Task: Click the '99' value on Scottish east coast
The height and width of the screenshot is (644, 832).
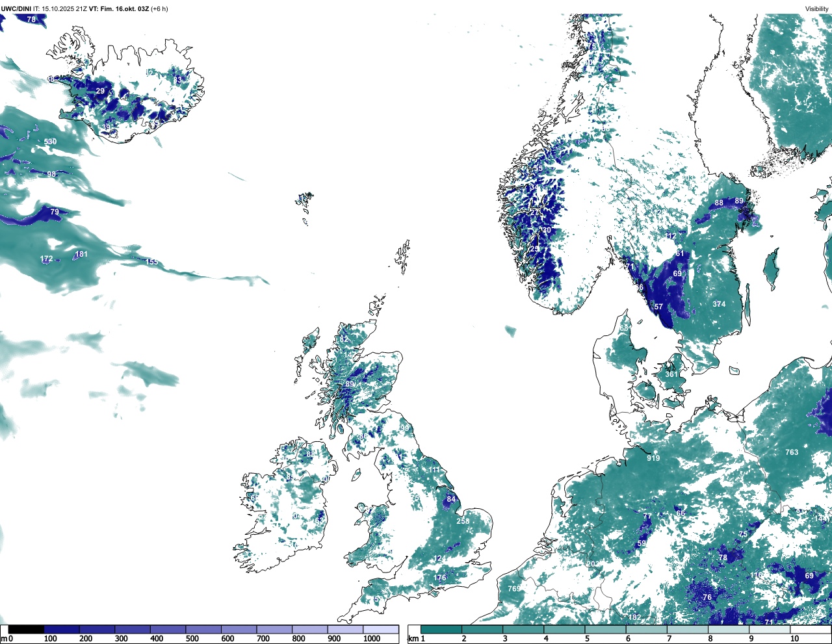Action: coord(405,428)
